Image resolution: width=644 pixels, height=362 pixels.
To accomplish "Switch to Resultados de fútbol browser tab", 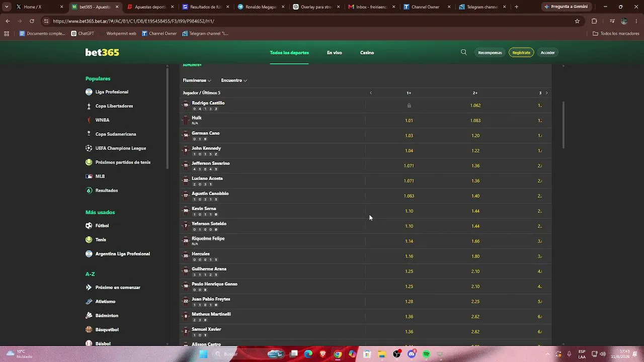I will pyautogui.click(x=206, y=7).
